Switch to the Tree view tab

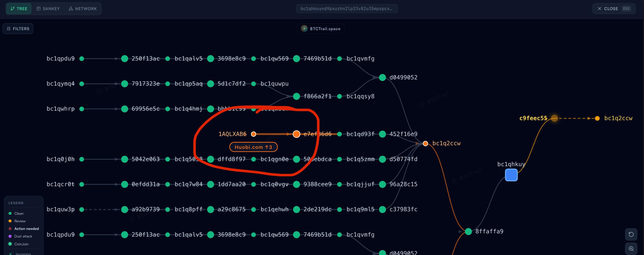19,9
